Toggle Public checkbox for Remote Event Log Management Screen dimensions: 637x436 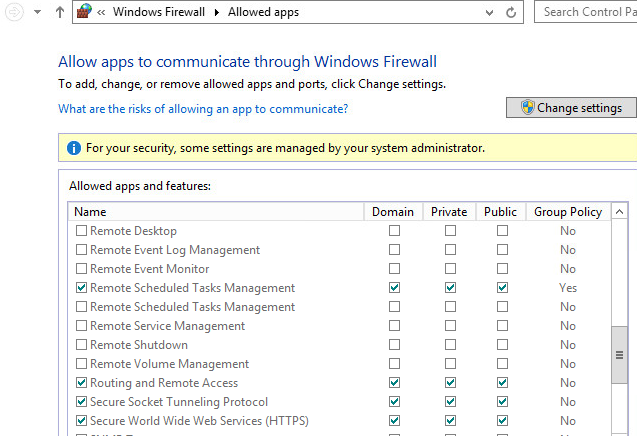[503, 249]
